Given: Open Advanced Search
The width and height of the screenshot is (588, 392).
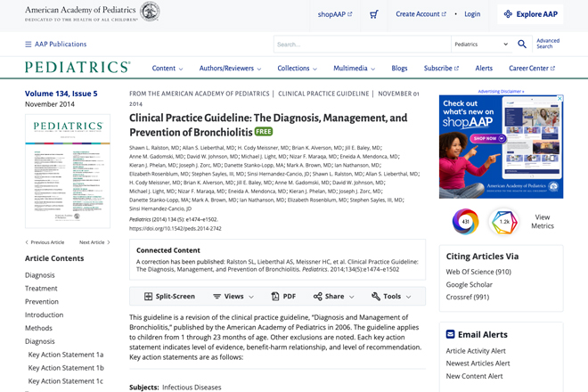Looking at the screenshot, I should (548, 44).
